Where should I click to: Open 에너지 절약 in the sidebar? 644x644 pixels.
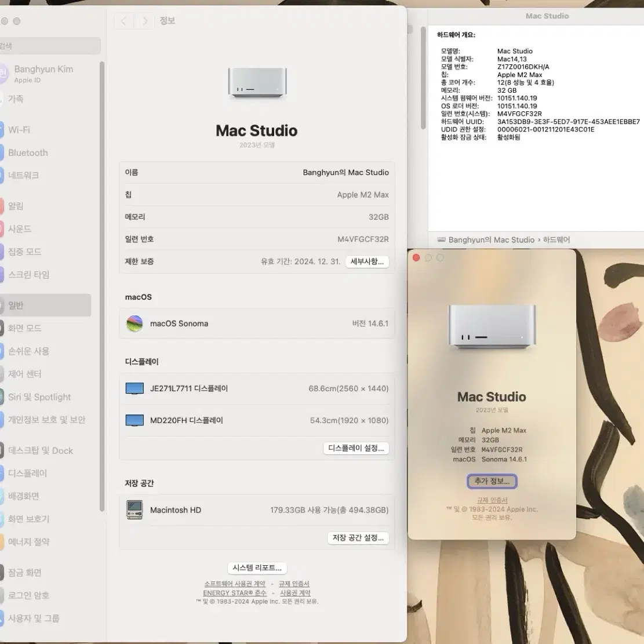click(x=29, y=542)
